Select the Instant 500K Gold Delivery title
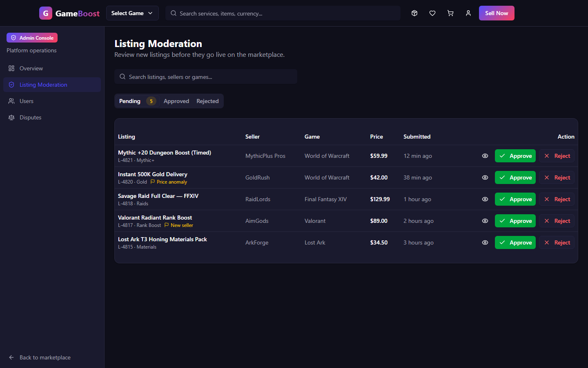The height and width of the screenshot is (368, 588). tap(153, 174)
